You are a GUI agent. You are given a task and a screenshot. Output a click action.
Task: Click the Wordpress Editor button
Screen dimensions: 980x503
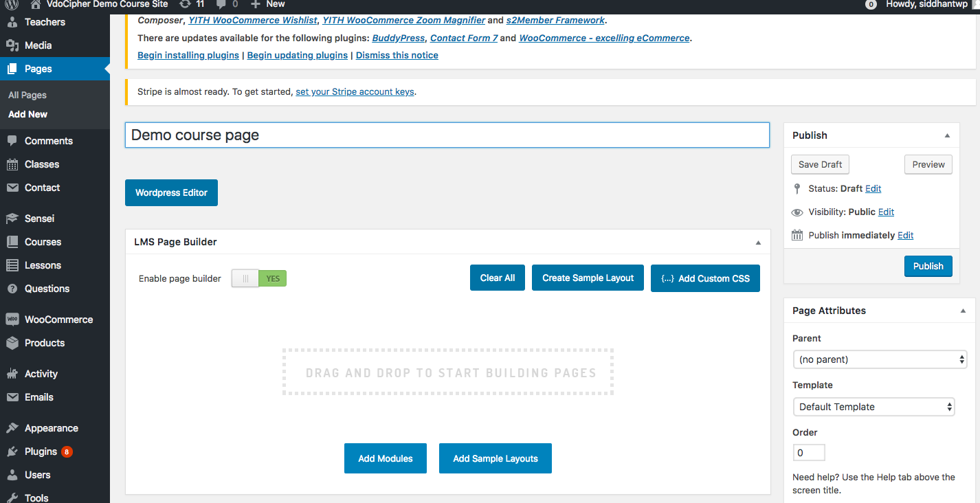coord(171,193)
